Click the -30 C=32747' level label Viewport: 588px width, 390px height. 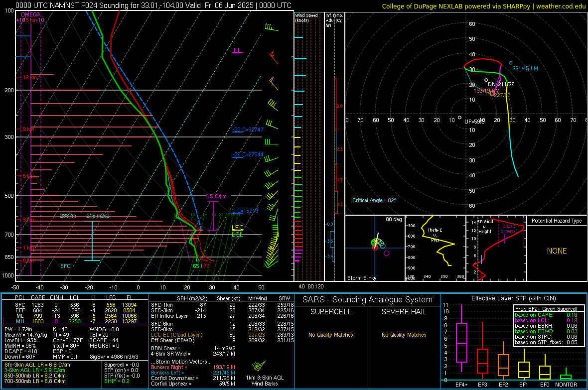(248, 130)
